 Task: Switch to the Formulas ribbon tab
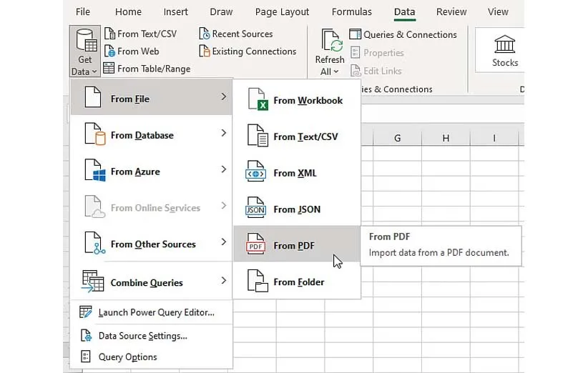click(351, 12)
